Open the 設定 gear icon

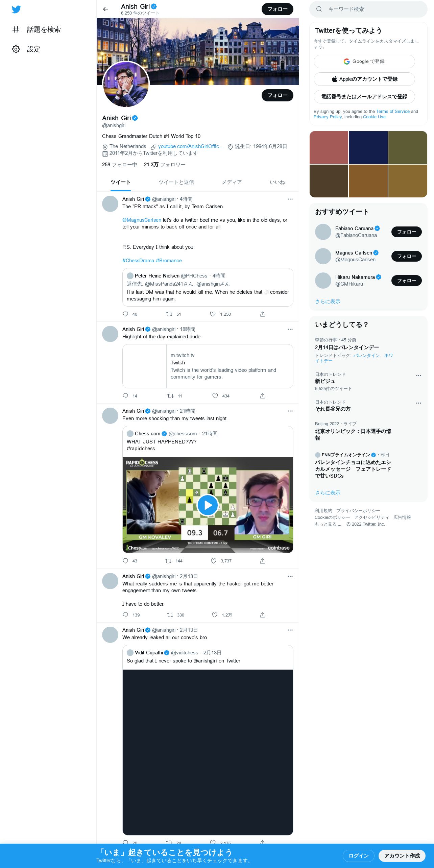(16, 49)
